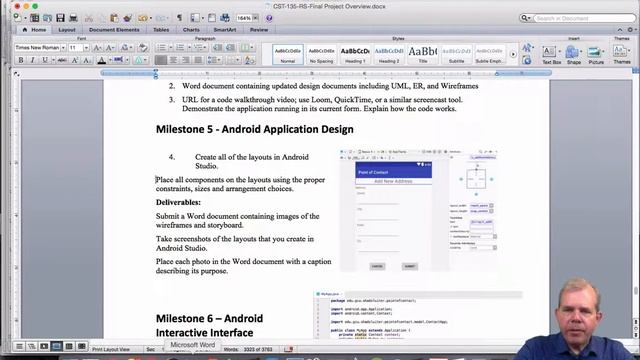The image size is (640, 360).
Task: Toggle Strikethrough formatting
Action: click(62, 60)
